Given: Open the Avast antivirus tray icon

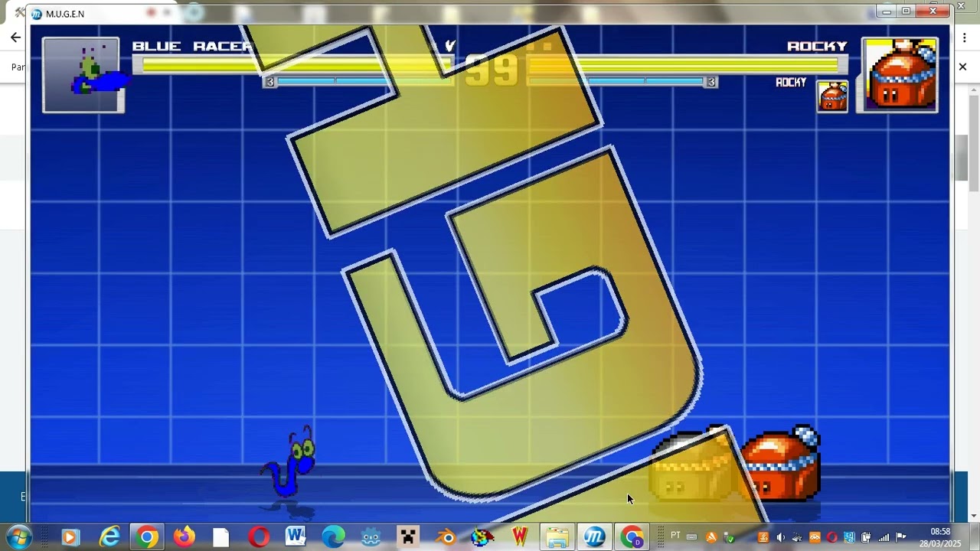Looking at the screenshot, I should coord(711,537).
